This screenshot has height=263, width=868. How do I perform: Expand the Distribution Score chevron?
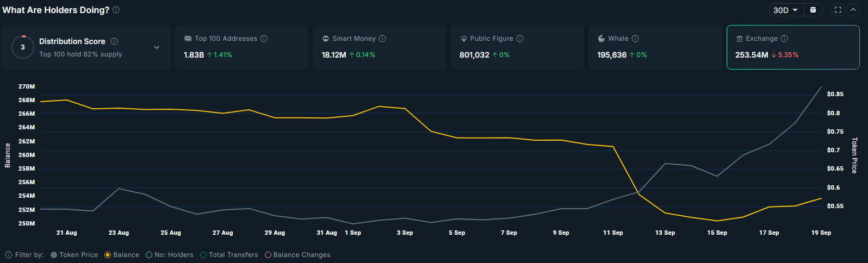157,47
